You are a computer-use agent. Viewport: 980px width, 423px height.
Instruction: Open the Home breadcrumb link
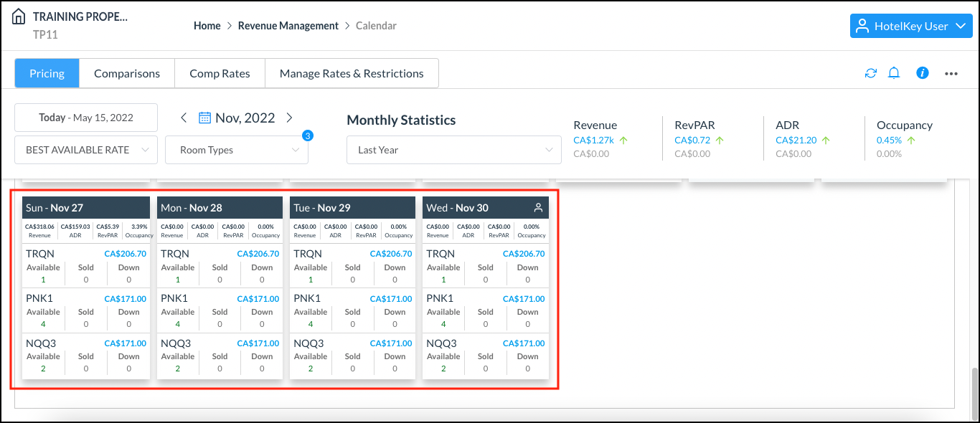click(207, 25)
